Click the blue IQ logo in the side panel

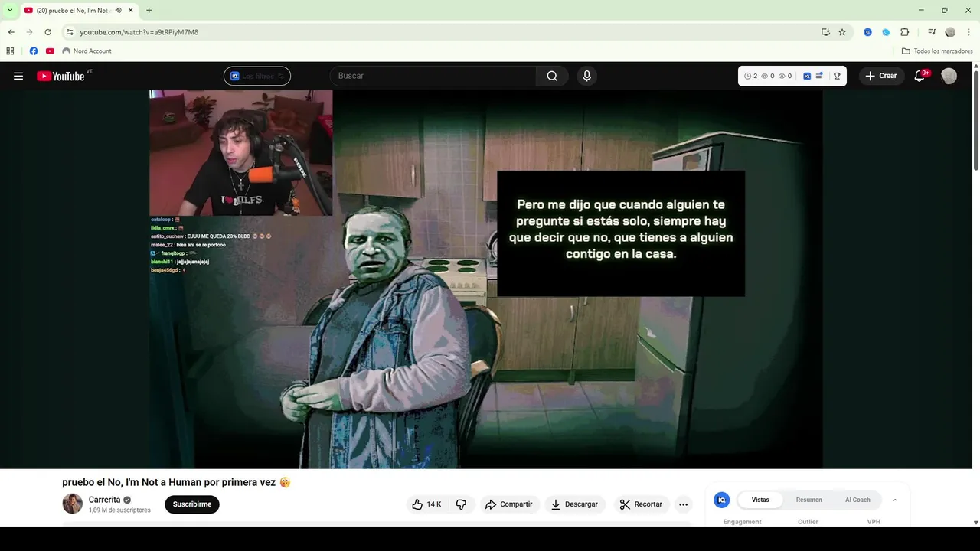click(x=721, y=500)
